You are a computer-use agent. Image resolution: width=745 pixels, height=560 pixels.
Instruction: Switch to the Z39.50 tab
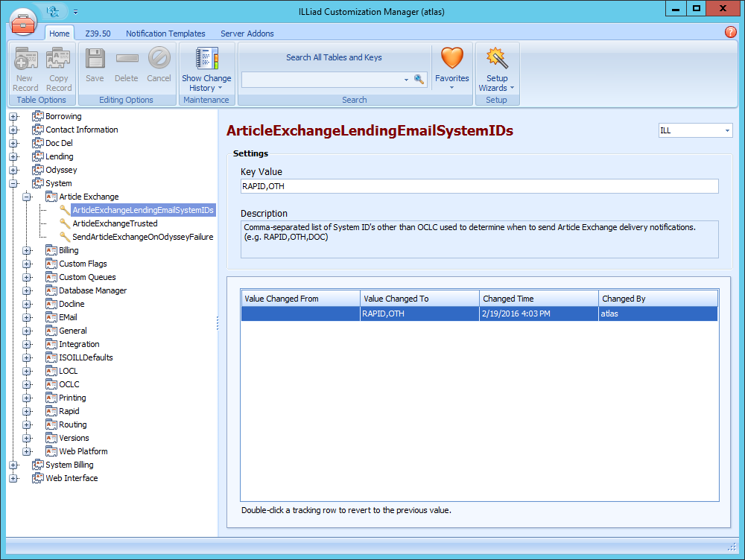pyautogui.click(x=98, y=34)
